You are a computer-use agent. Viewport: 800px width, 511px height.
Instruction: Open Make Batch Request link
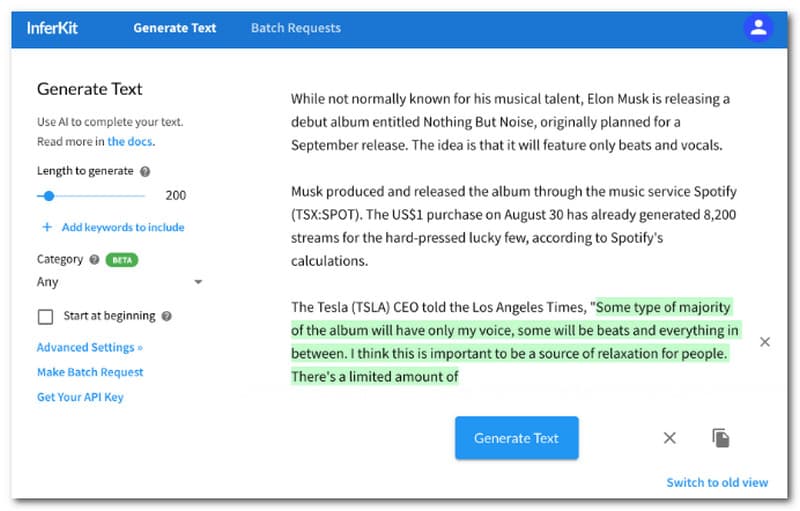pyautogui.click(x=90, y=372)
